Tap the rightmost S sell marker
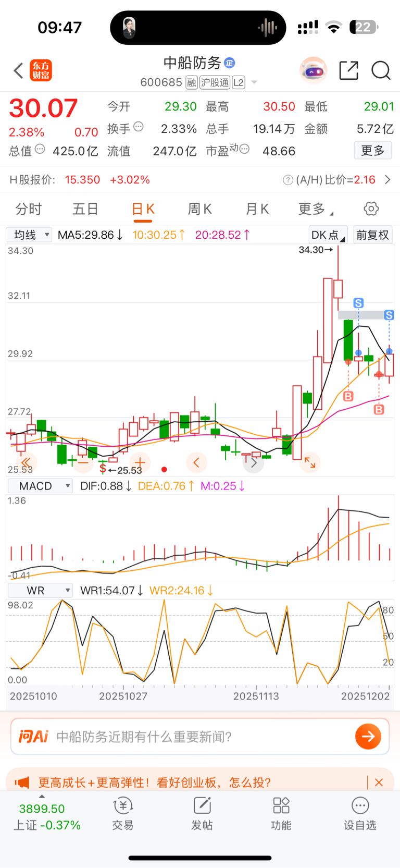This screenshot has height=868, width=400. tap(389, 315)
